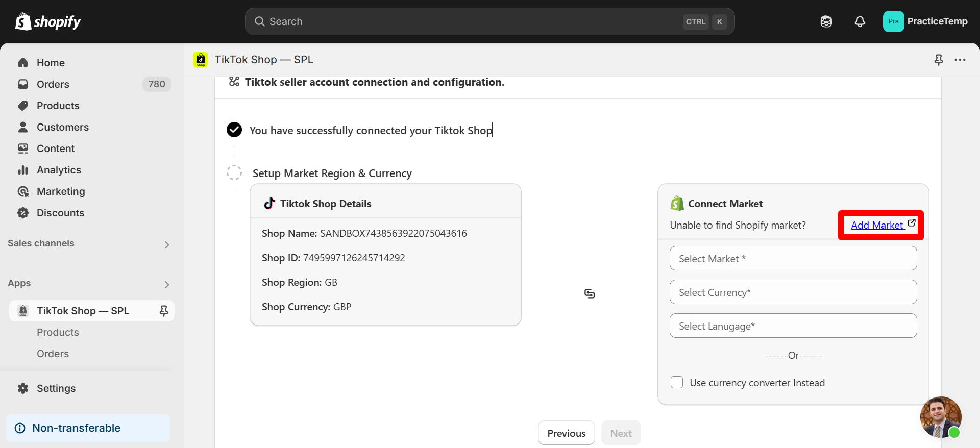The width and height of the screenshot is (980, 448).
Task: Click the link icon between panels
Action: coord(590,294)
